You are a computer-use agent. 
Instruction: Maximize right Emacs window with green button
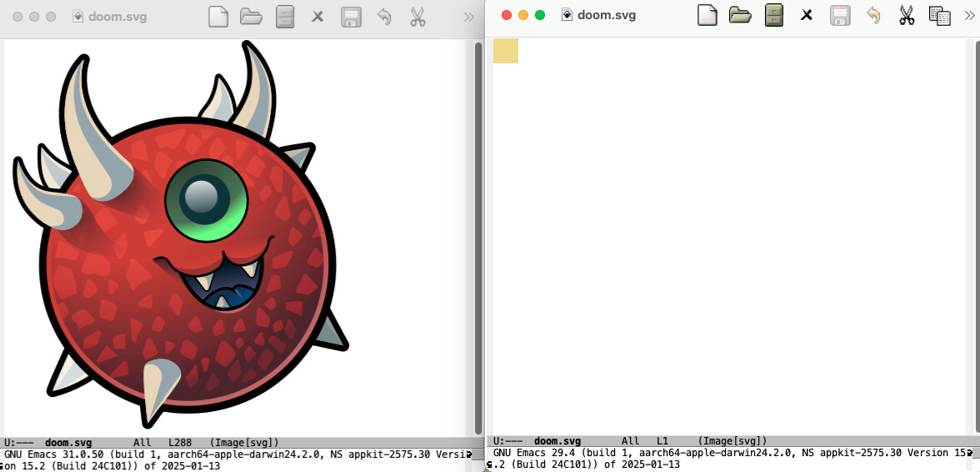point(540,15)
